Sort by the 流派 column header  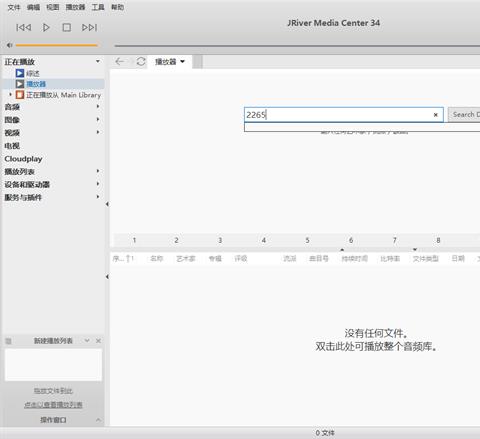(290, 259)
